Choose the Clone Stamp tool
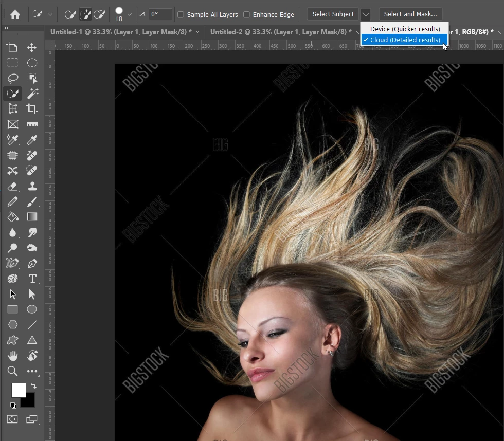 click(32, 186)
